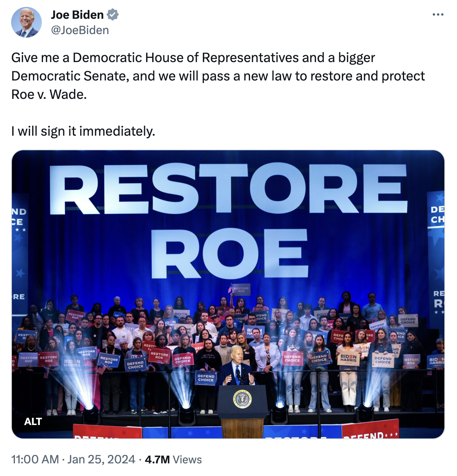457x476 pixels.
Task: Click the presidential seal on the podium
Action: [x=242, y=399]
